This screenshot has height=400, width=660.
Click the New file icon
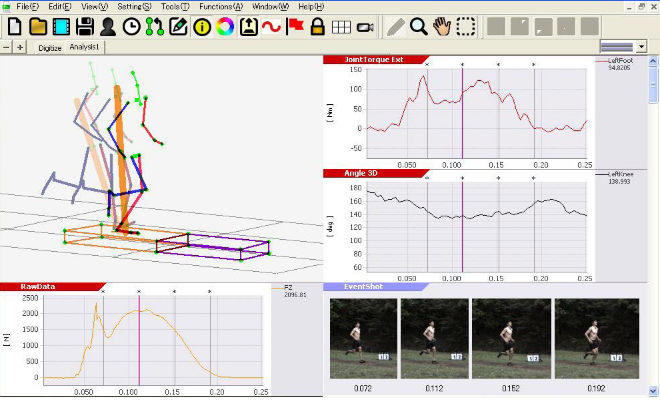13,27
